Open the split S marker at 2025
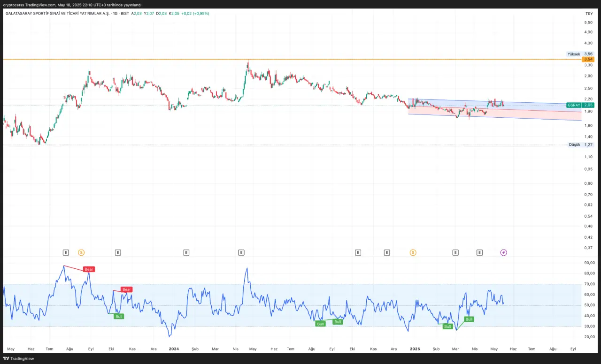 point(413,252)
